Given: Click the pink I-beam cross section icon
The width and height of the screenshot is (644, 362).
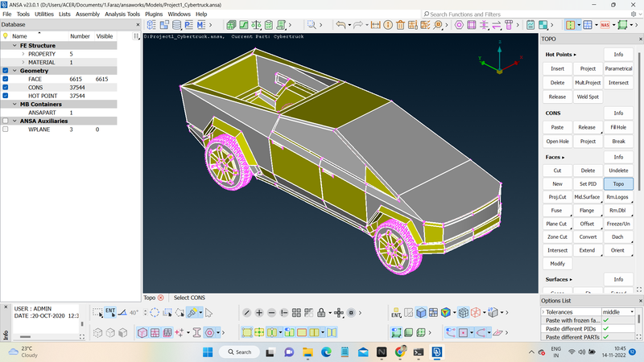Looking at the screenshot, I should click(196, 332).
